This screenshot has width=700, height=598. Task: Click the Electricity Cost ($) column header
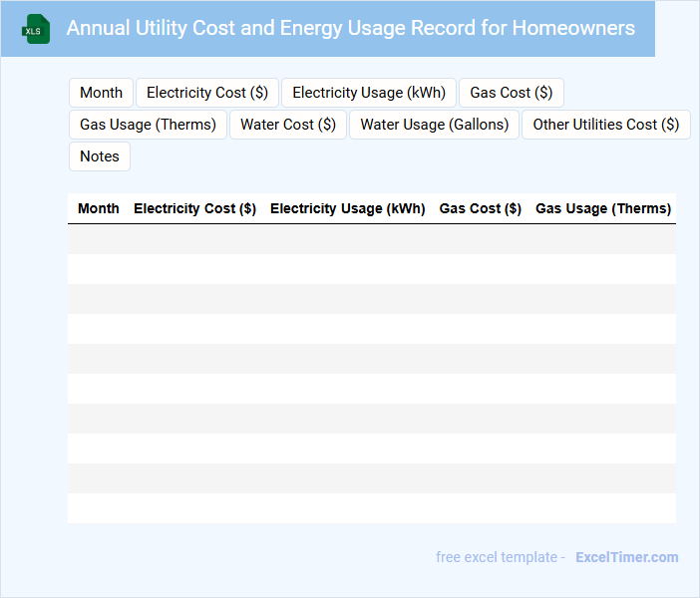194,208
